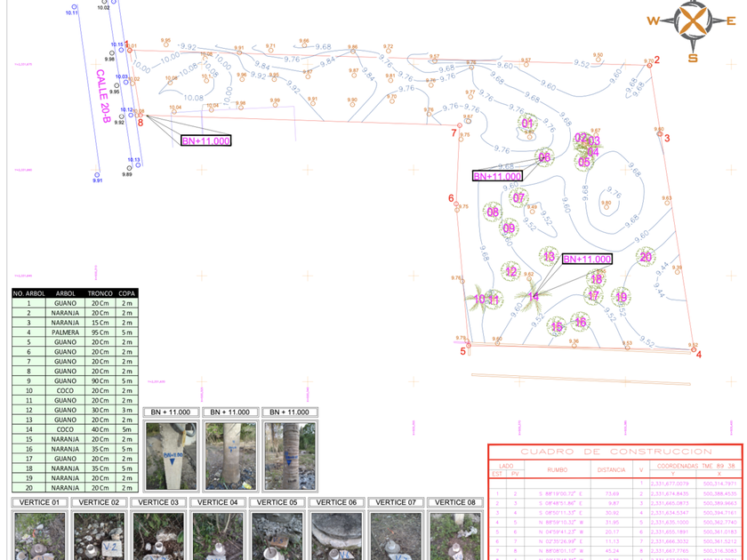Screen dimensions: 747x560
Task: Select the PALMERA cell in tree table
Action: pyautogui.click(x=65, y=332)
